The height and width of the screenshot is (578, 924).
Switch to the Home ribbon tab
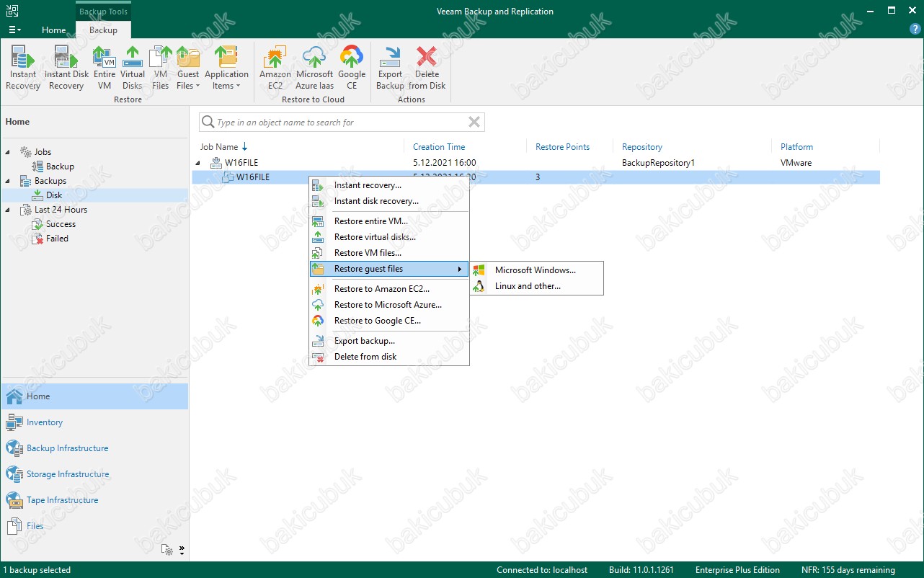53,30
